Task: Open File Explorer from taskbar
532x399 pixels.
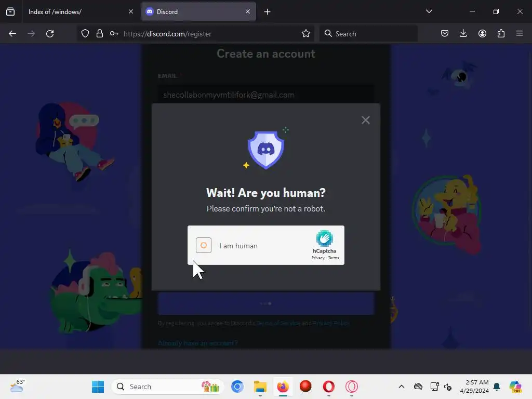Action: [260, 387]
